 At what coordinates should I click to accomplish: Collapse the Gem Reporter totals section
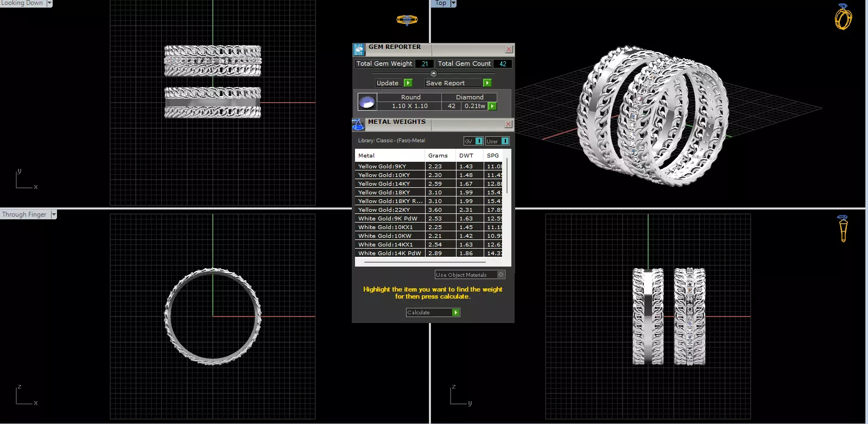[433, 73]
